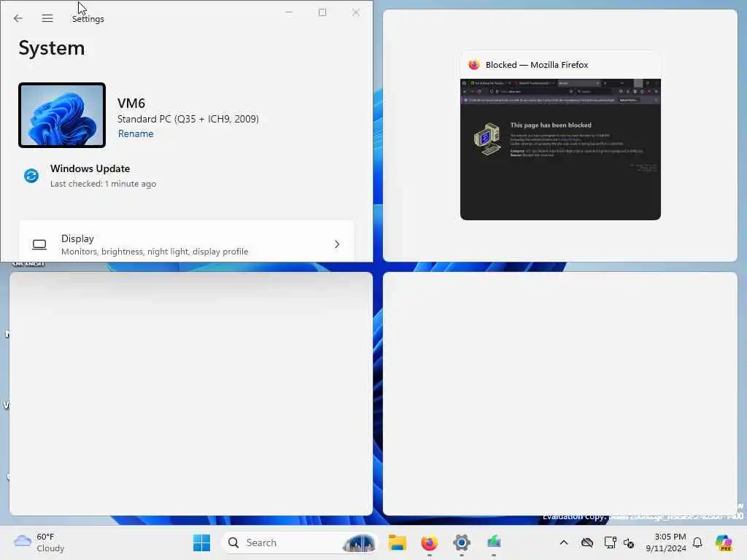Open the chart app icon on taskbar
This screenshot has width=747, height=560.
[494, 542]
